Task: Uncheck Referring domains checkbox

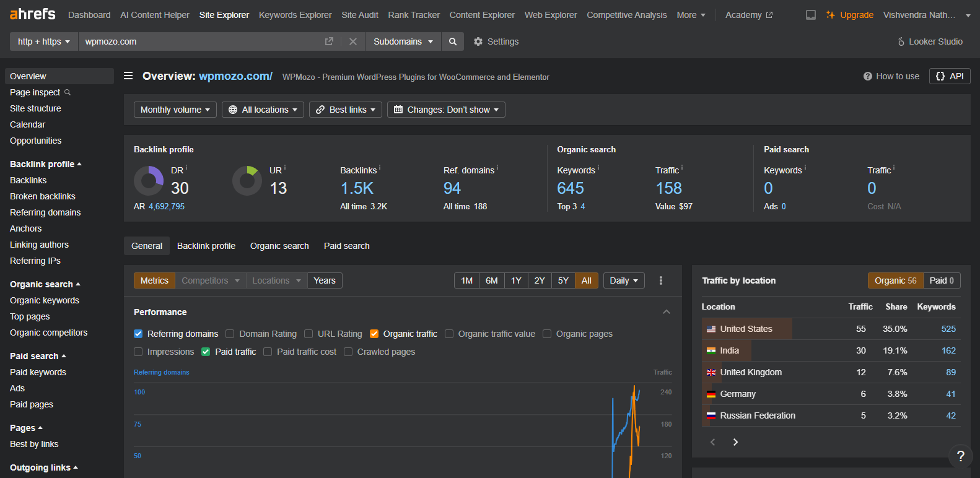Action: pyautogui.click(x=138, y=334)
